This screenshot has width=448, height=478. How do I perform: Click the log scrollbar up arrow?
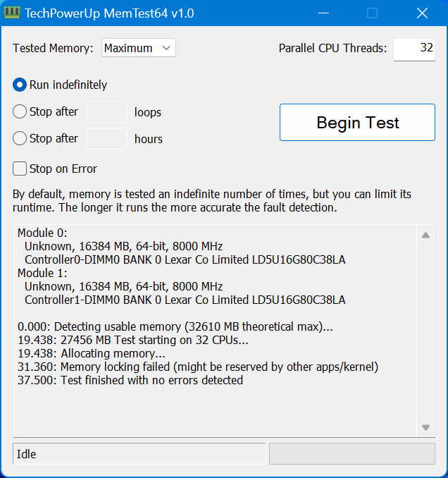[425, 235]
